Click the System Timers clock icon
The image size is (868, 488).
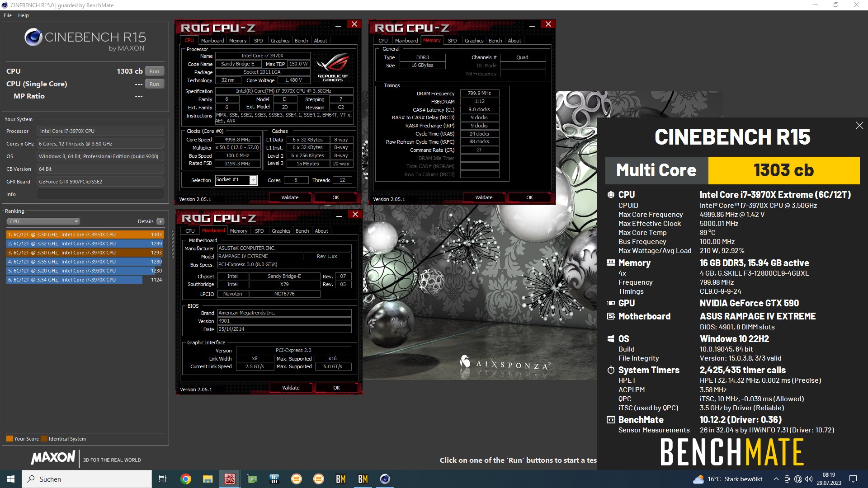pos(611,370)
